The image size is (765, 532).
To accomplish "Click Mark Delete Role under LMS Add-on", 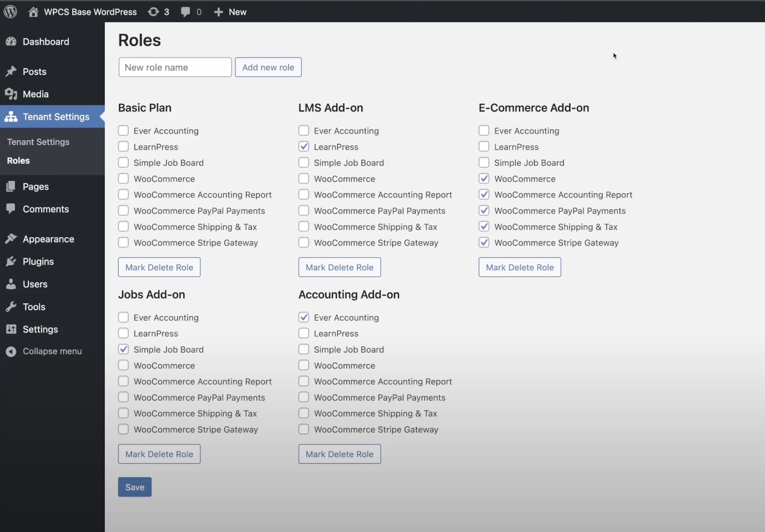I will (x=339, y=267).
